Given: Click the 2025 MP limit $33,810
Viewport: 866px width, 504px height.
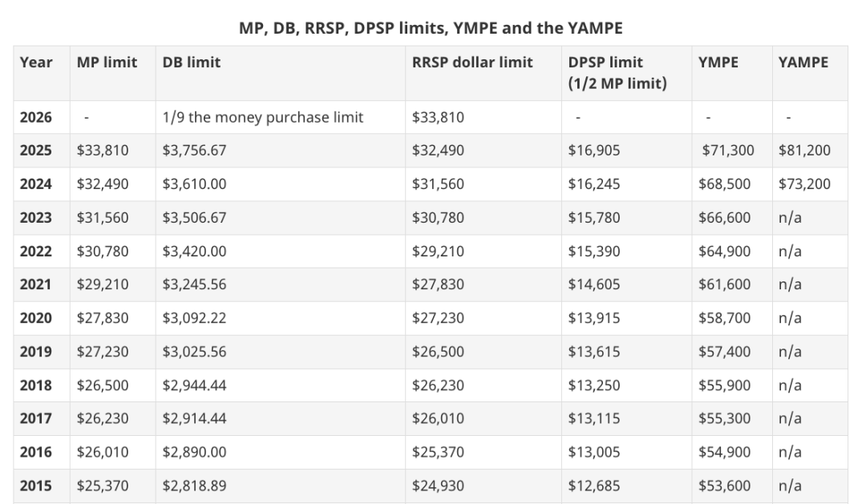Looking at the screenshot, I should point(103,151).
